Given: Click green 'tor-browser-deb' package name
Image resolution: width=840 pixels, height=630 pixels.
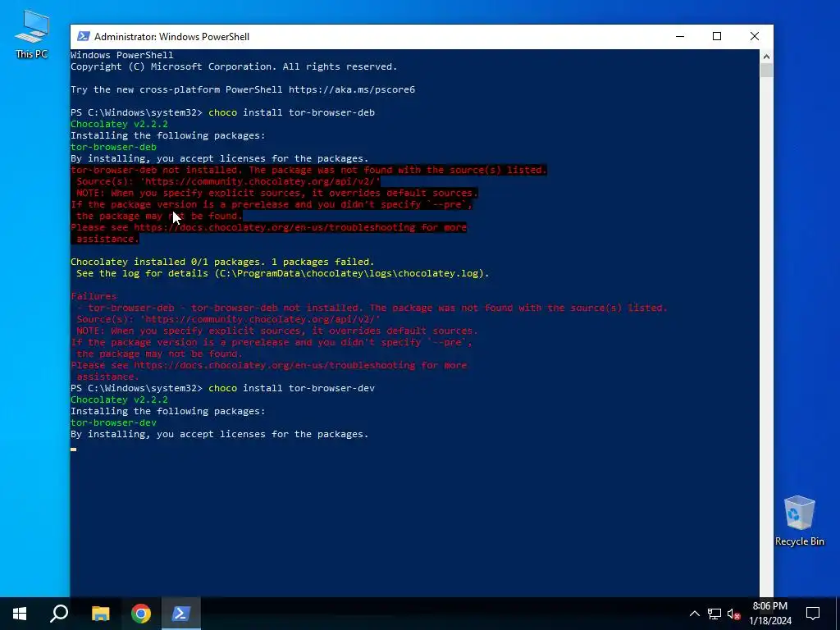Looking at the screenshot, I should click(x=113, y=147).
